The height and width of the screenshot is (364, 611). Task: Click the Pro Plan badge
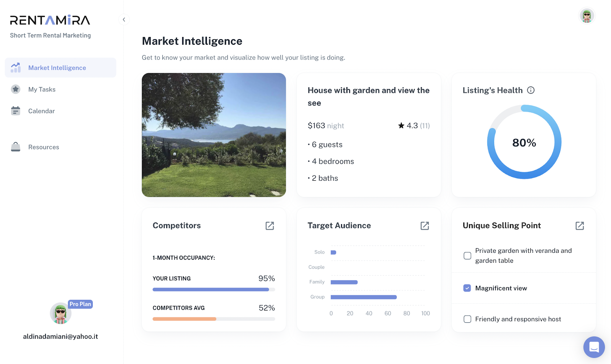[80, 304]
